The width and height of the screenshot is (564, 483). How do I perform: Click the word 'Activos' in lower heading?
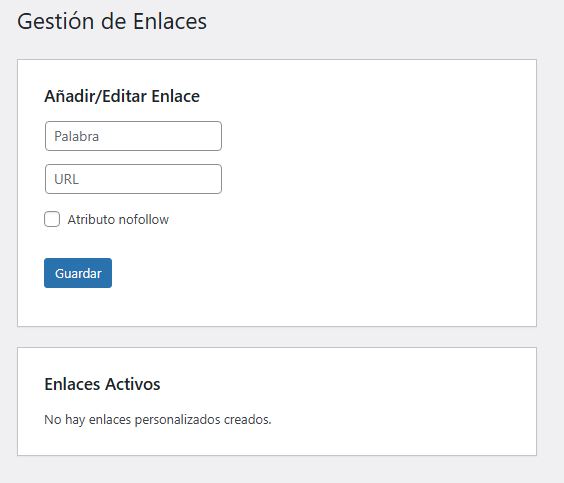132,384
